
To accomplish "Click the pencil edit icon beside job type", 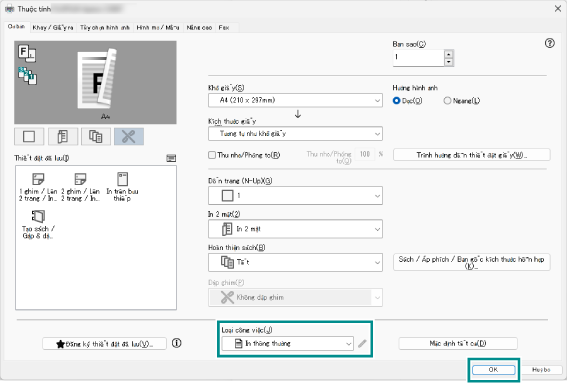I will coord(362,344).
